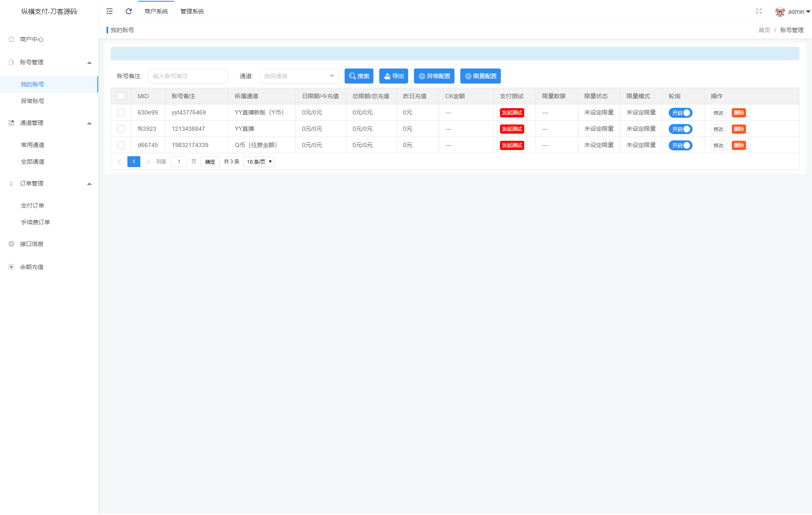Open 支付订单 in the sidebar

coord(49,205)
